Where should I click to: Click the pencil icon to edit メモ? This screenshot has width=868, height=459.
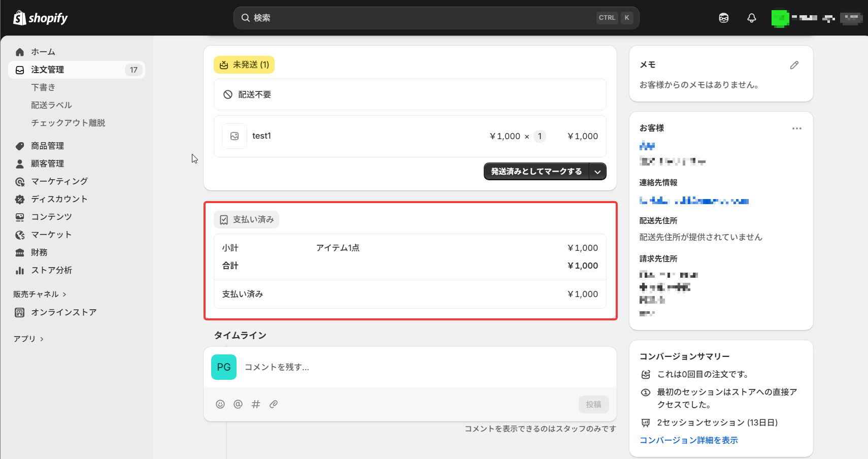(x=794, y=65)
